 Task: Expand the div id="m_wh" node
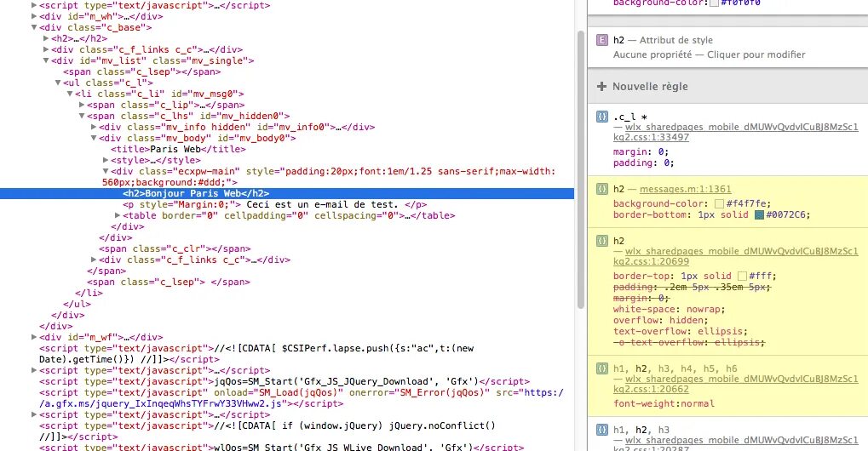[x=34, y=16]
